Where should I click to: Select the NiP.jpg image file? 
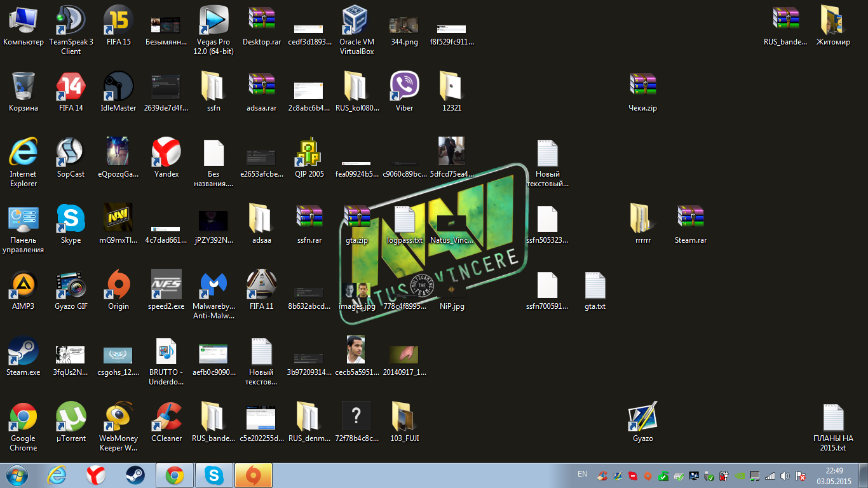coord(452,295)
